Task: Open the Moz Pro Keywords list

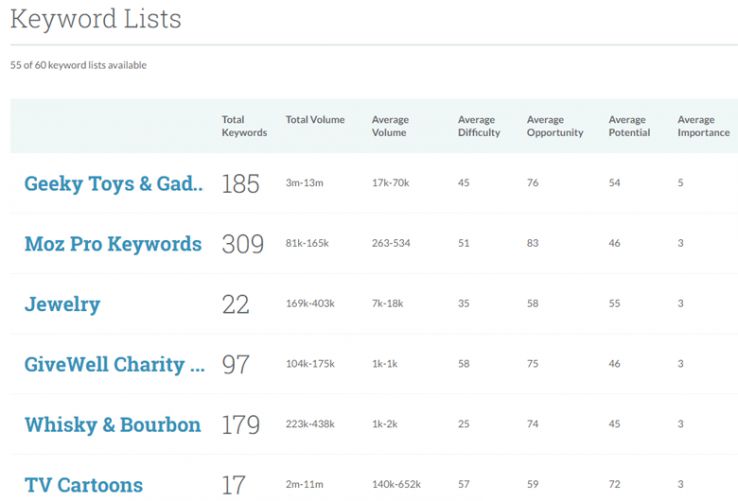Action: tap(112, 244)
